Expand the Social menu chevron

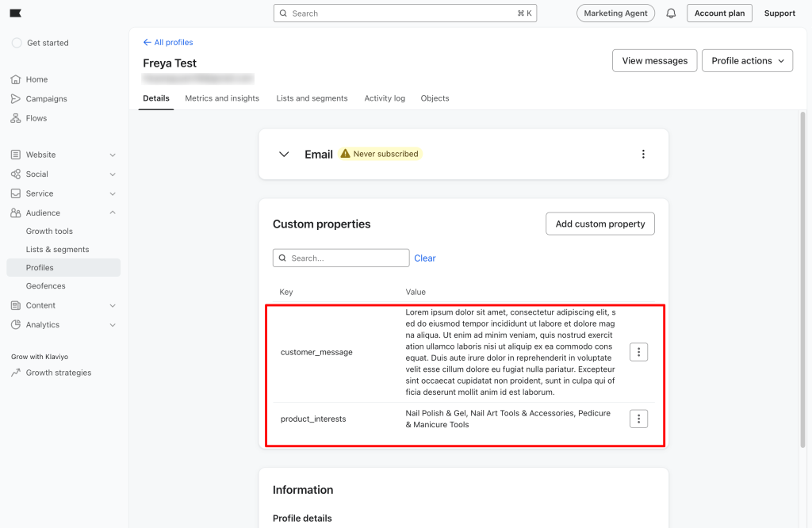pyautogui.click(x=113, y=174)
